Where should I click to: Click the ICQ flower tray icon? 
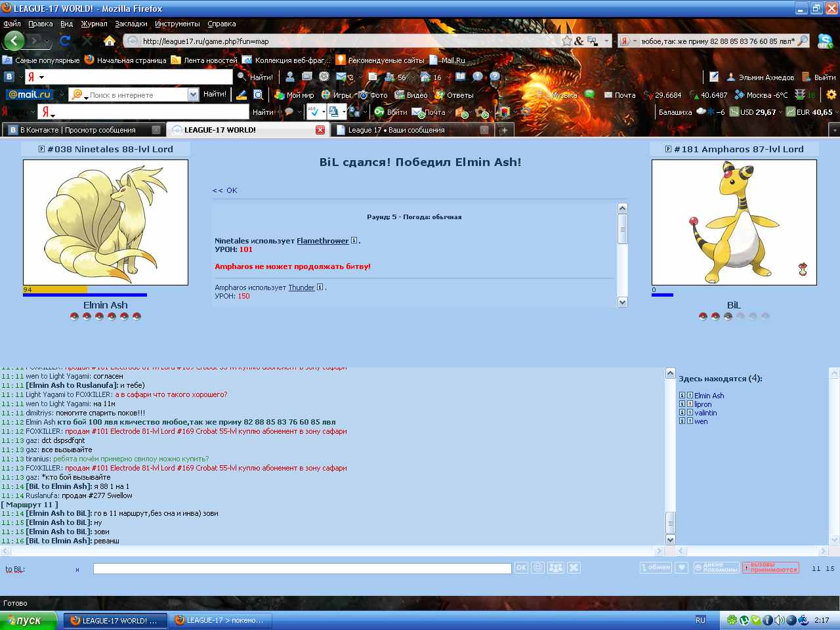pyautogui.click(x=732, y=620)
